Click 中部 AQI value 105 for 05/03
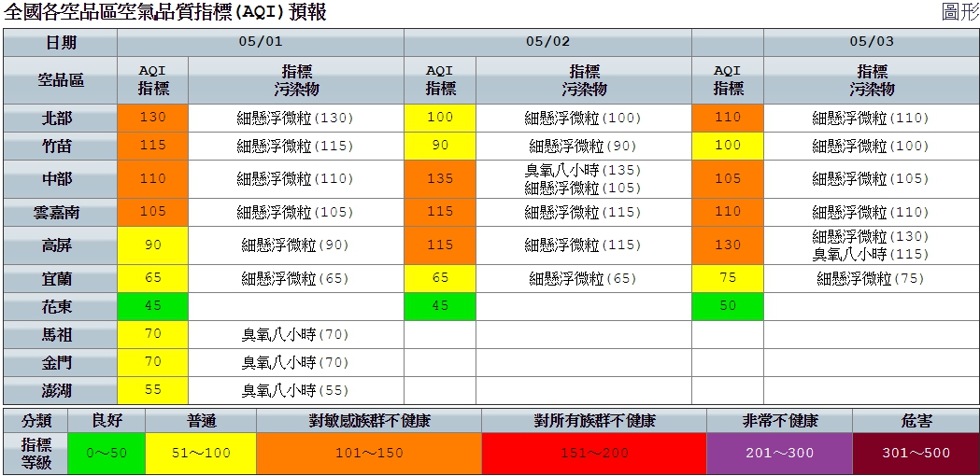The width and height of the screenshot is (980, 476). 728,179
